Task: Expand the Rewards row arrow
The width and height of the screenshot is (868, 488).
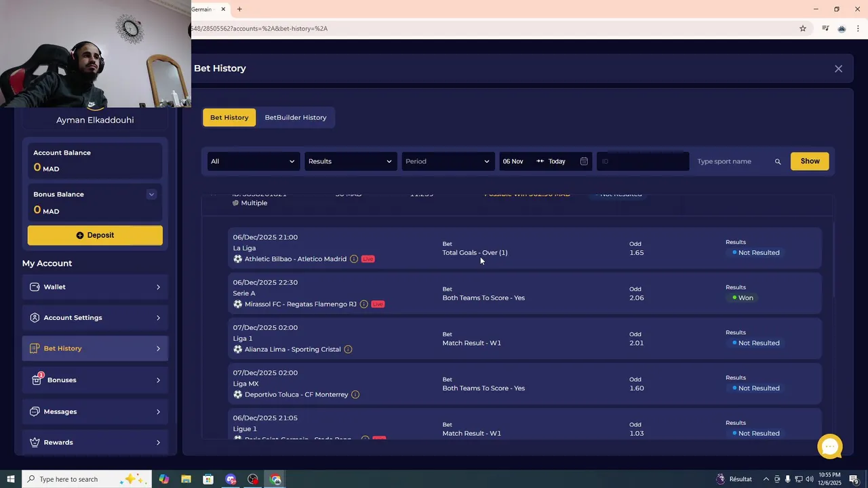Action: click(x=158, y=442)
